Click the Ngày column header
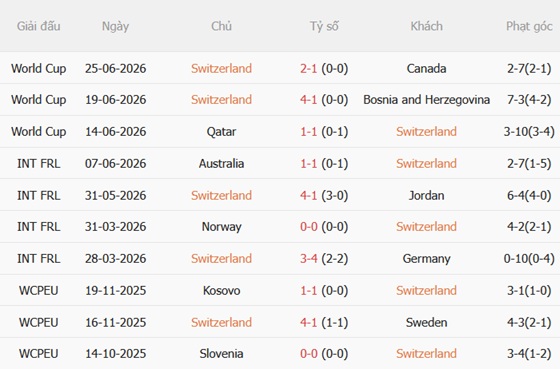The image size is (560, 369). pyautogui.click(x=115, y=26)
